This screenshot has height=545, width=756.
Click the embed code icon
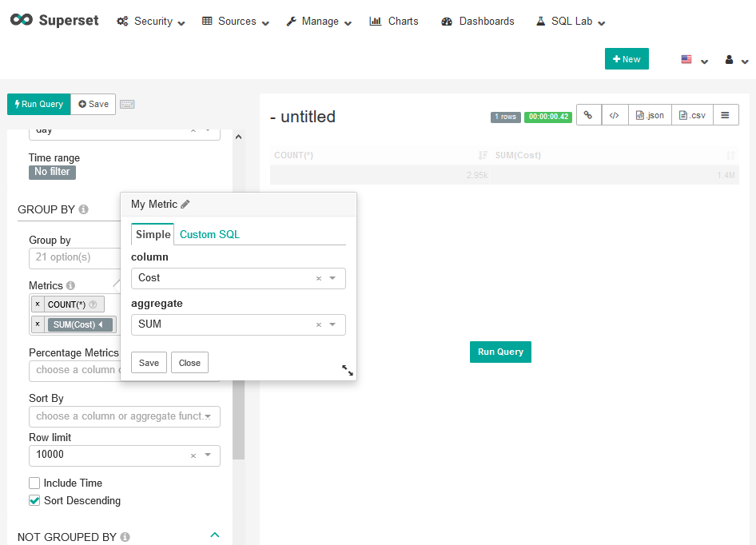614,115
